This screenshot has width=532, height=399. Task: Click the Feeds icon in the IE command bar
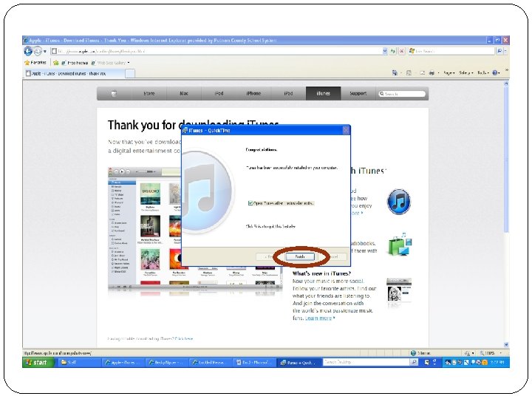(x=409, y=72)
